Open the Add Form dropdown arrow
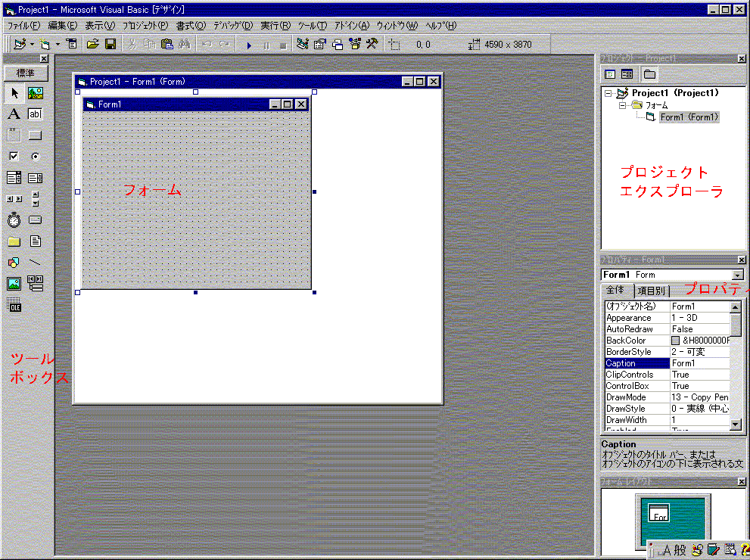Screen dimensions: 750x560 [58, 45]
